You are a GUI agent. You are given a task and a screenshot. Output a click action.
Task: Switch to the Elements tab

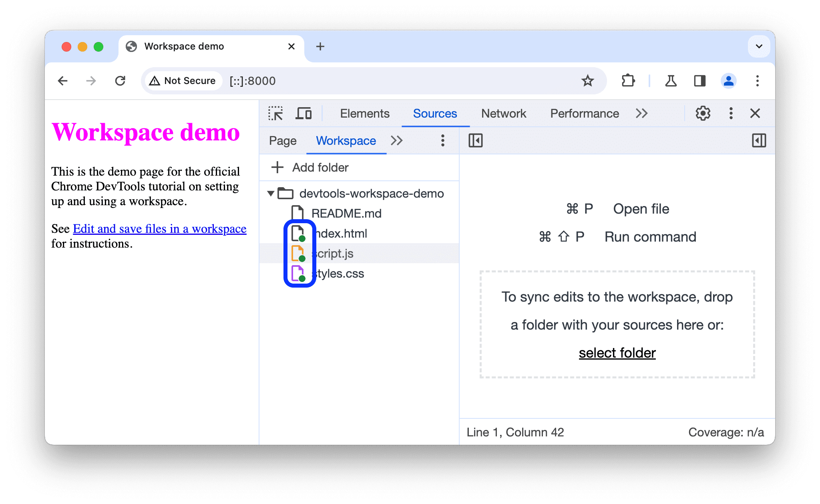364,114
